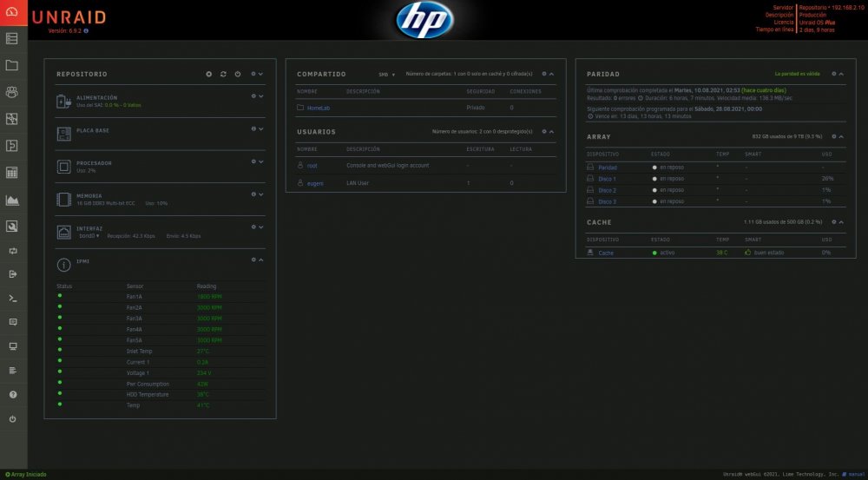The width and height of the screenshot is (868, 480).
Task: Click the manual link in footer
Action: (x=857, y=475)
